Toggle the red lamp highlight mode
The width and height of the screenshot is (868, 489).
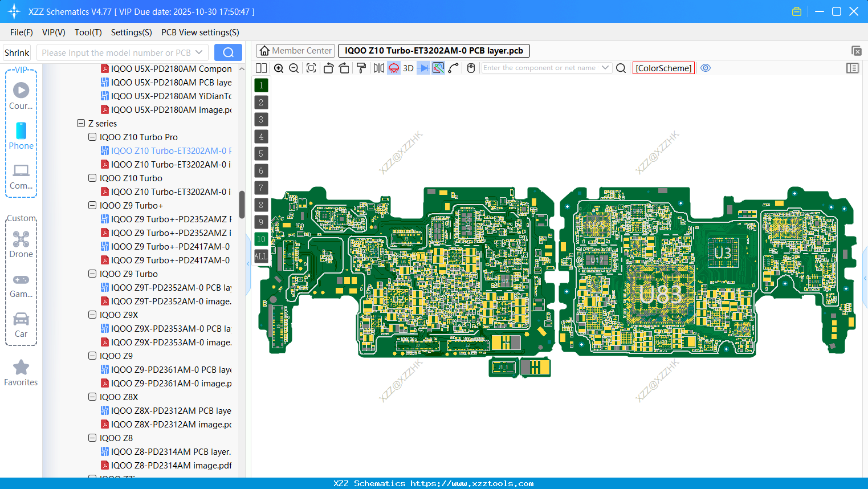pos(393,68)
